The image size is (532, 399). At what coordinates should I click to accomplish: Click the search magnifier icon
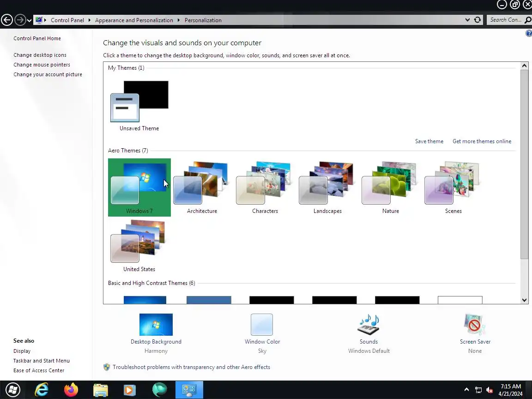point(528,20)
